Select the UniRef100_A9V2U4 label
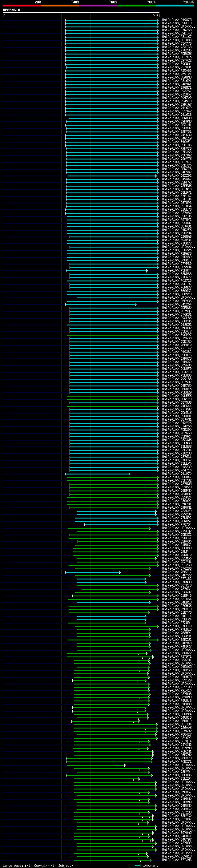Screen dimensions: 197x868 177,515
